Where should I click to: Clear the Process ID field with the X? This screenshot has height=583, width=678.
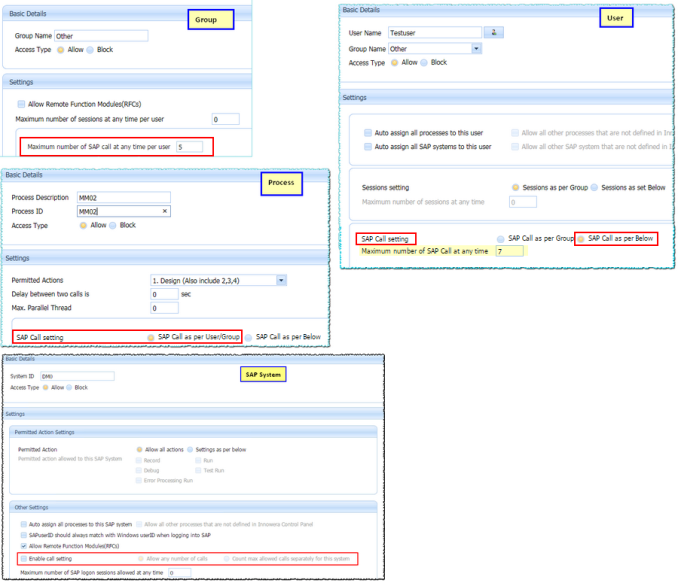pos(165,211)
